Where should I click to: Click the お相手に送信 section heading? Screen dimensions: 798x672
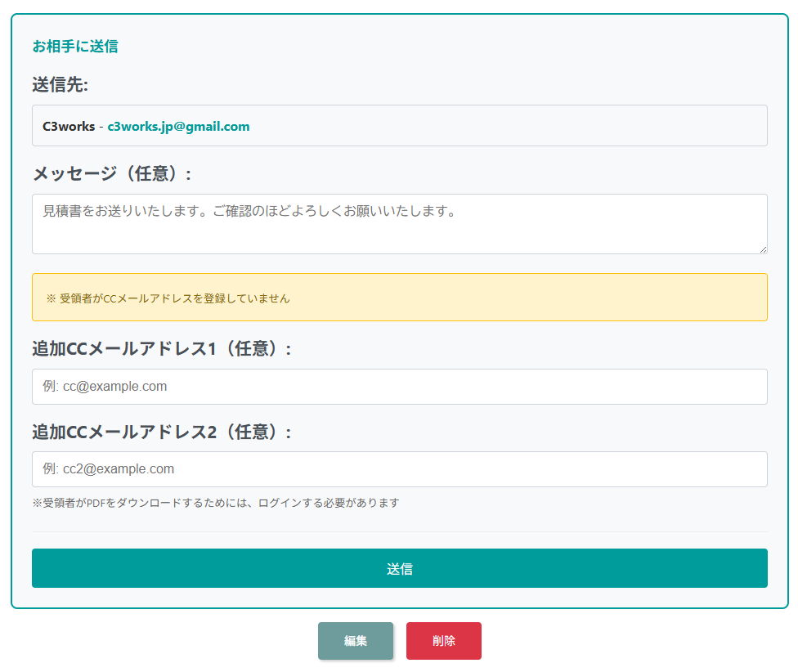point(75,47)
